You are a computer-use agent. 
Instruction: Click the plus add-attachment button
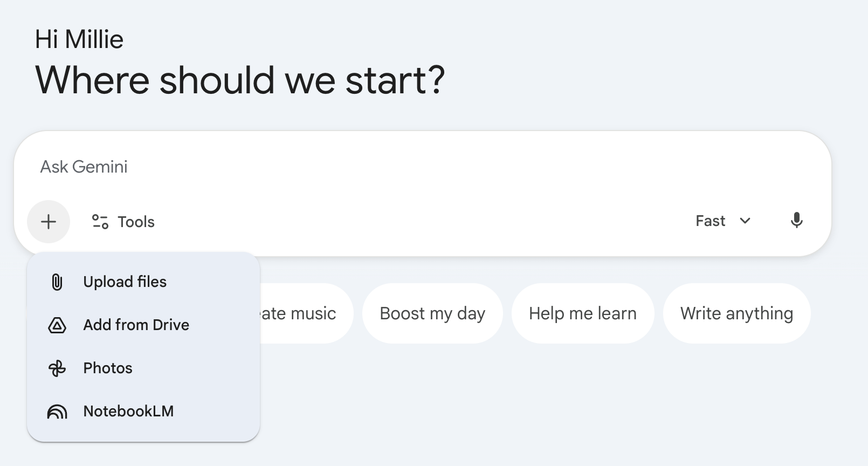(49, 222)
